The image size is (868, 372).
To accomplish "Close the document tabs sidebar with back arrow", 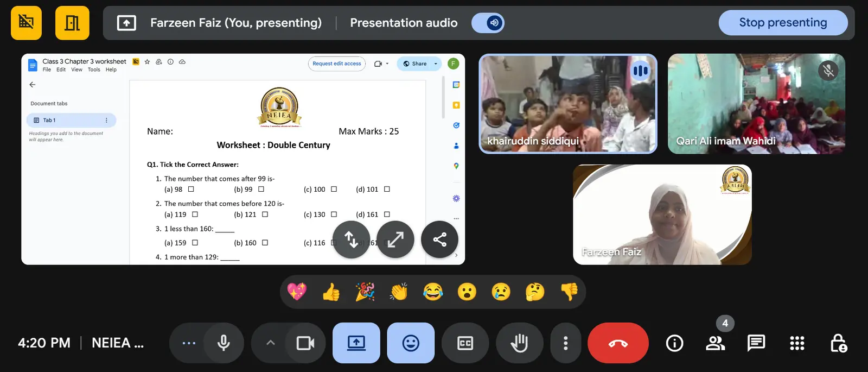I will (33, 85).
